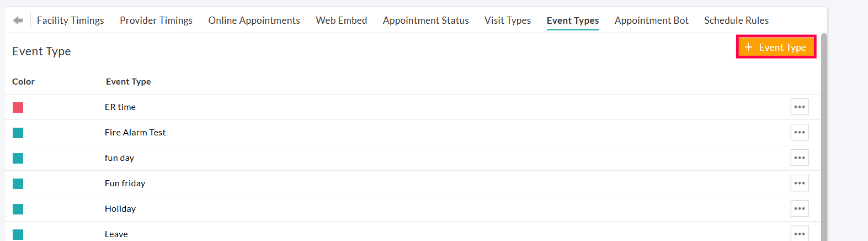868x241 pixels.
Task: Add a new Event Type
Action: point(776,48)
